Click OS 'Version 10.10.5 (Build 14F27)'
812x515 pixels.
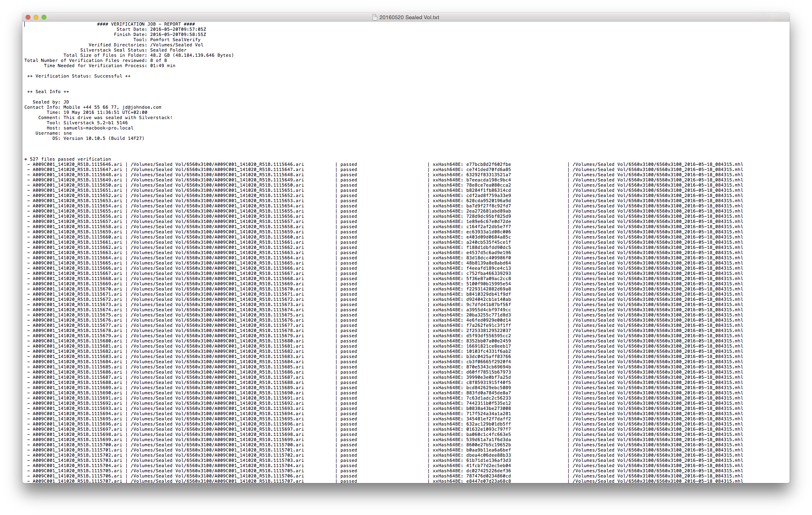(104, 138)
